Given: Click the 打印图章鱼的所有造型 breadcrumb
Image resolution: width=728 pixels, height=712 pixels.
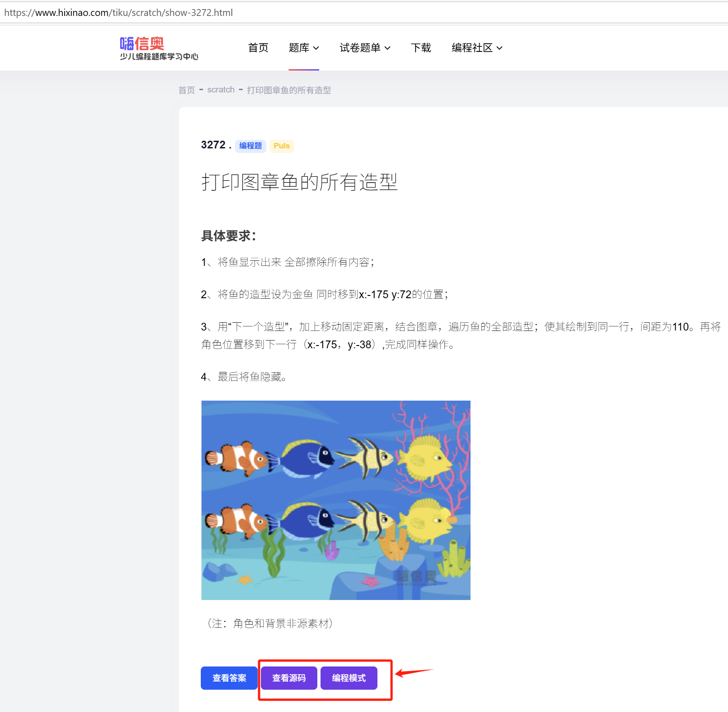Looking at the screenshot, I should (289, 90).
